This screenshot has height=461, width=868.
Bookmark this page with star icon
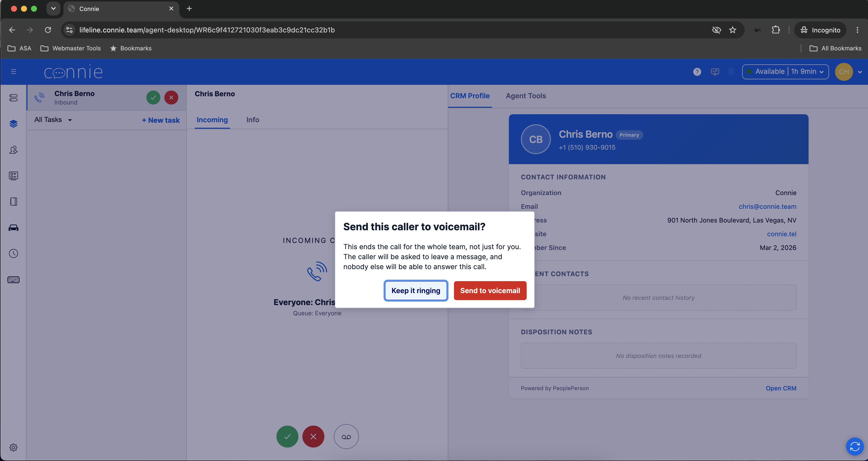[733, 30]
